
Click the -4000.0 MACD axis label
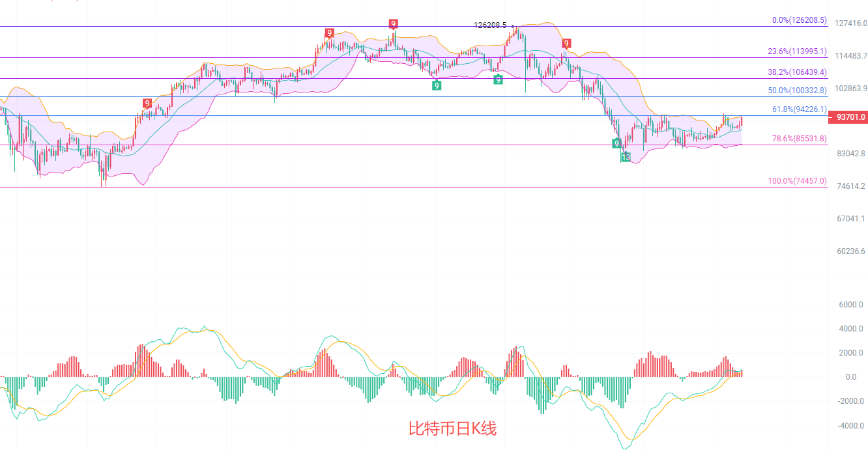tap(850, 426)
